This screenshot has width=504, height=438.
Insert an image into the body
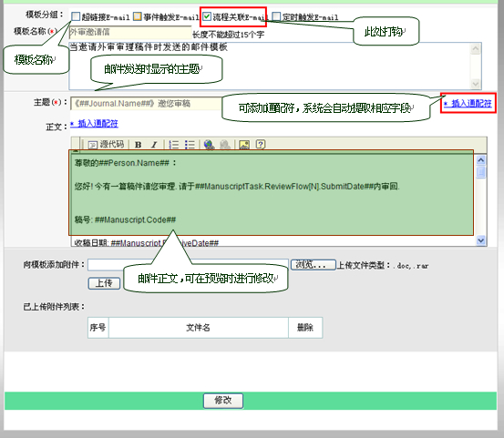tap(244, 145)
